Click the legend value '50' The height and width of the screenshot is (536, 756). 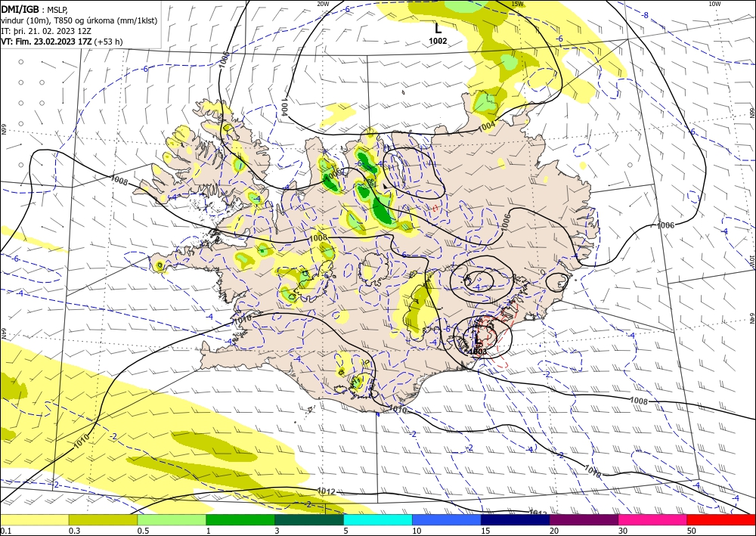(692, 531)
